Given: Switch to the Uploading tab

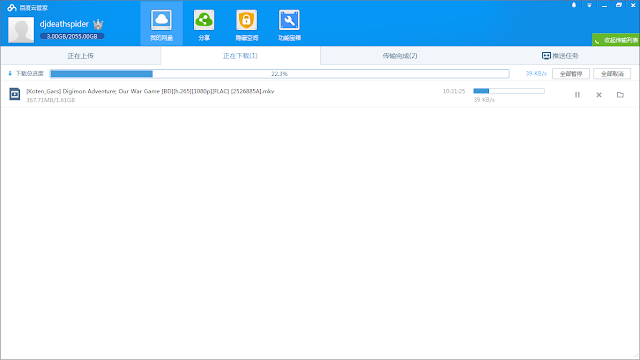Looking at the screenshot, I should coord(80,56).
